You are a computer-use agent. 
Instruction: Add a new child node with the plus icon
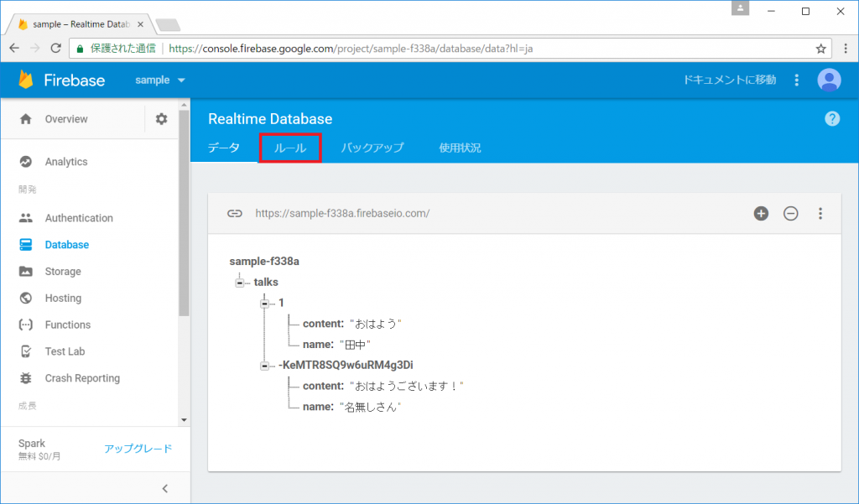761,214
